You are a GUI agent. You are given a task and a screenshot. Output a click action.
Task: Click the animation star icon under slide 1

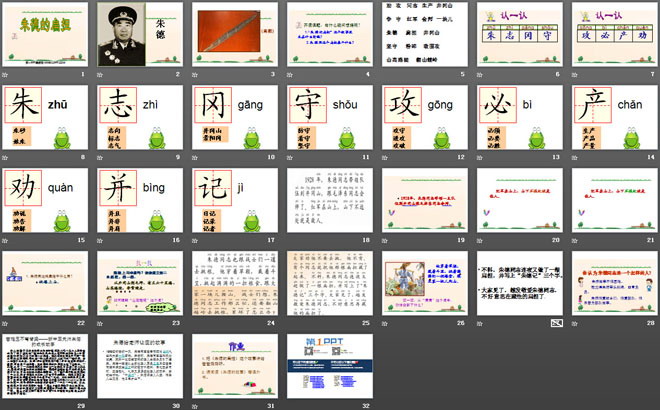pos(6,74)
